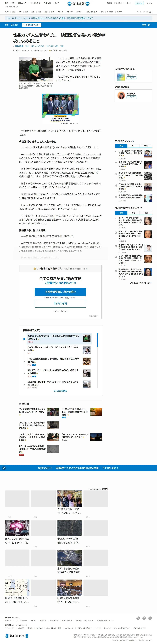
Task: Click the ログインする button in the paywall box
Action: [60, 304]
